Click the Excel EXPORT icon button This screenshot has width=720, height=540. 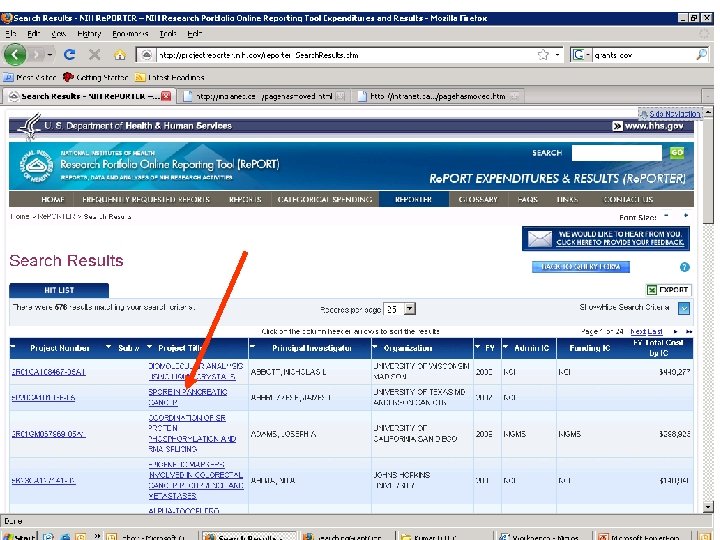668,290
